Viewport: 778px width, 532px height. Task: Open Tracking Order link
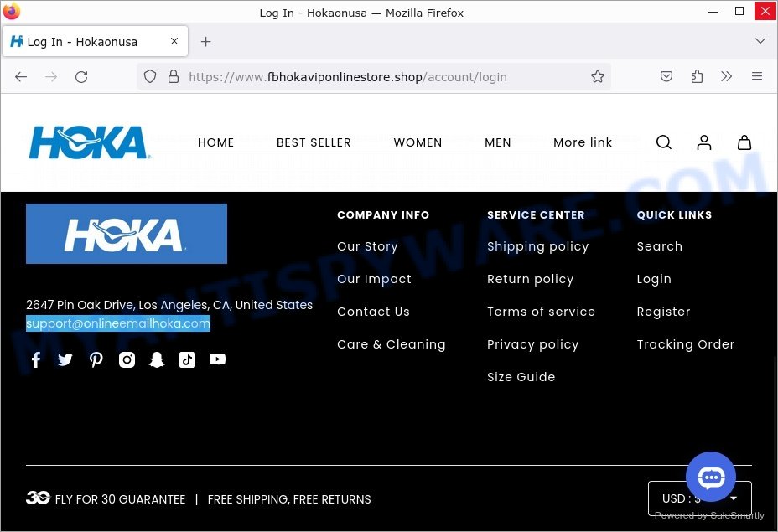point(686,344)
